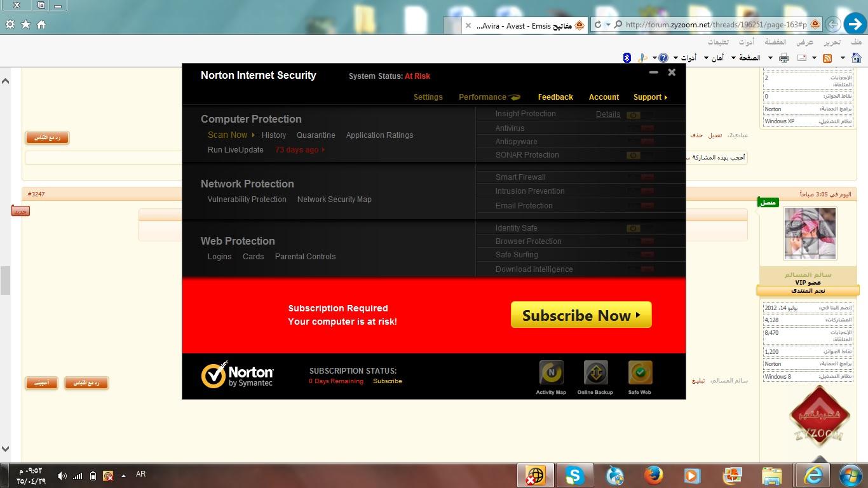Open the ملف browser menu
Screen dimensions: 868x488
coord(856,42)
